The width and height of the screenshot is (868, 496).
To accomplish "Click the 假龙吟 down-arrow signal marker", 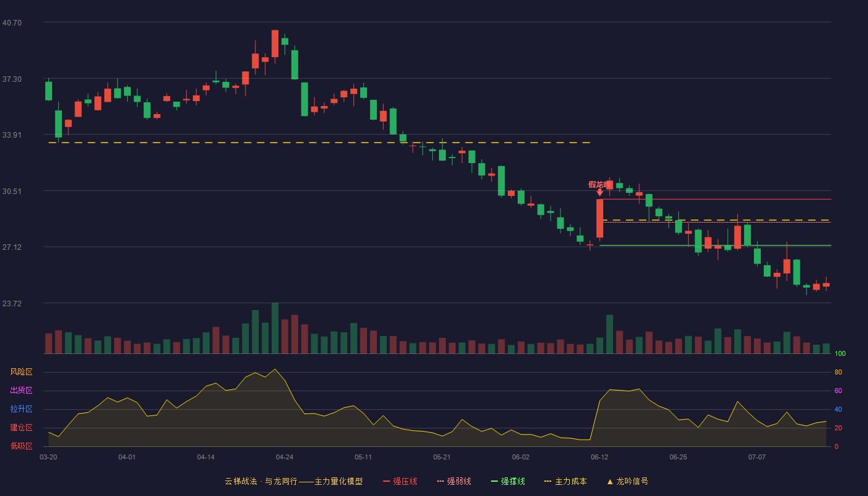I will (600, 193).
